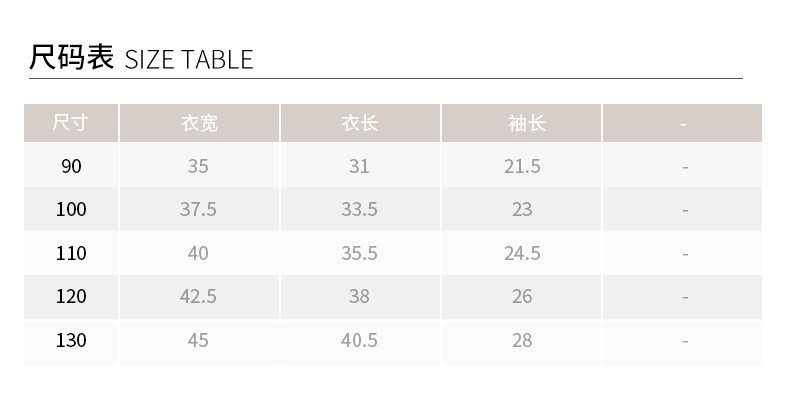The height and width of the screenshot is (405, 790).
Task: Click the 衣宽 column header
Action: coord(198,124)
